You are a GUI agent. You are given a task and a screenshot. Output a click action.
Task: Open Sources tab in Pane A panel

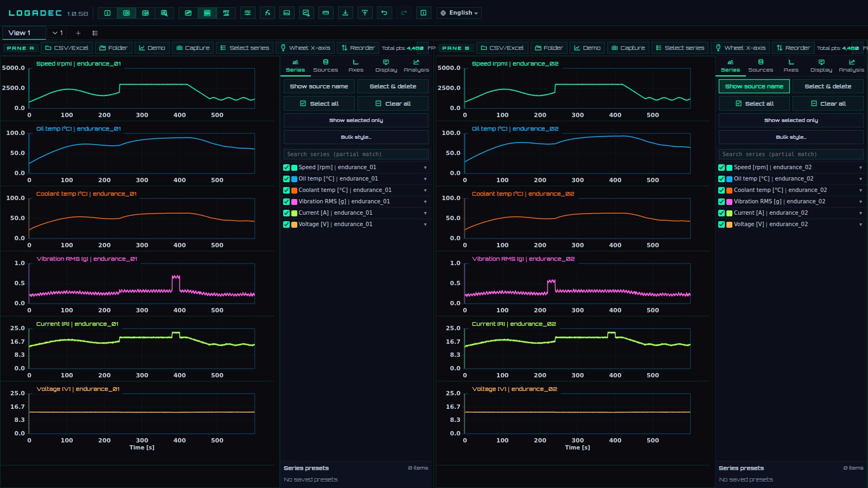(x=325, y=66)
